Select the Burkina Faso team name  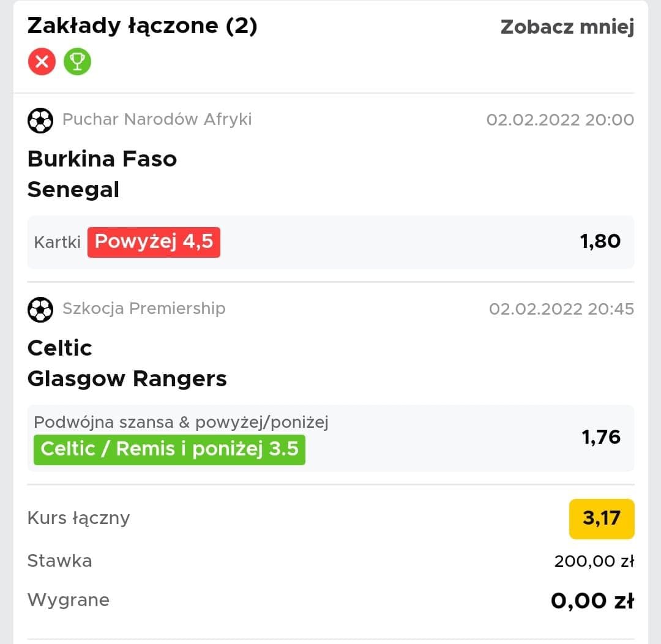pyautogui.click(x=102, y=159)
